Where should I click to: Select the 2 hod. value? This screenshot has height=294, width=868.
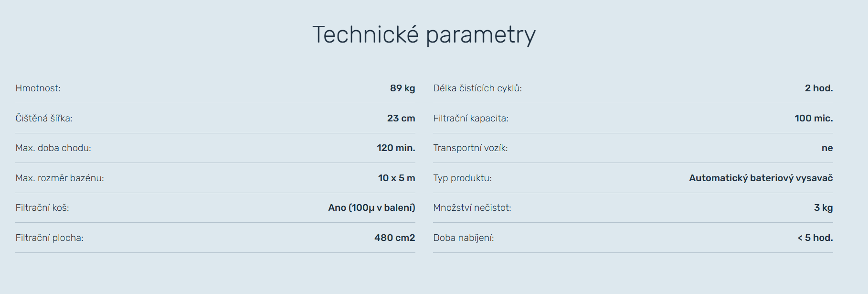click(x=818, y=88)
